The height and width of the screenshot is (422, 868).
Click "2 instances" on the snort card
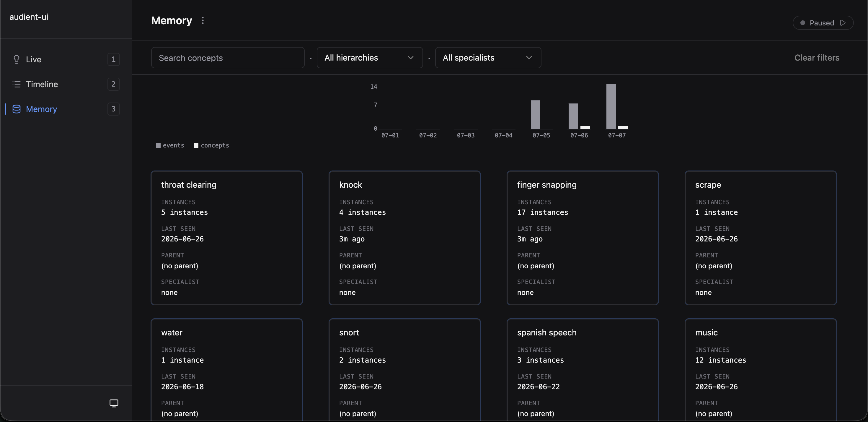[362, 360]
